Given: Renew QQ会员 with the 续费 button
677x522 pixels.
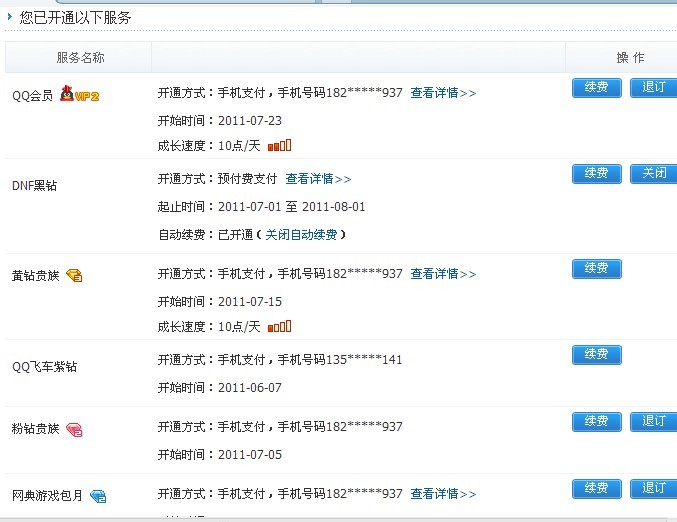Looking at the screenshot, I should click(x=597, y=88).
